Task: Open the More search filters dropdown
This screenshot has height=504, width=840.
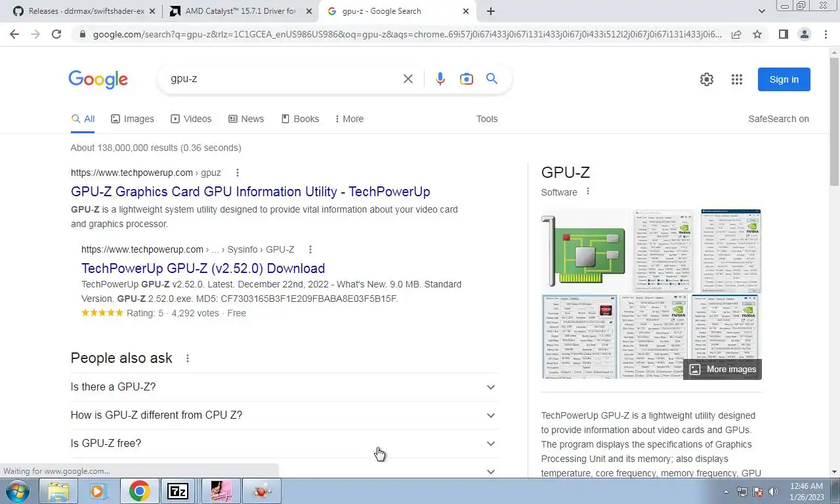Action: pyautogui.click(x=349, y=119)
